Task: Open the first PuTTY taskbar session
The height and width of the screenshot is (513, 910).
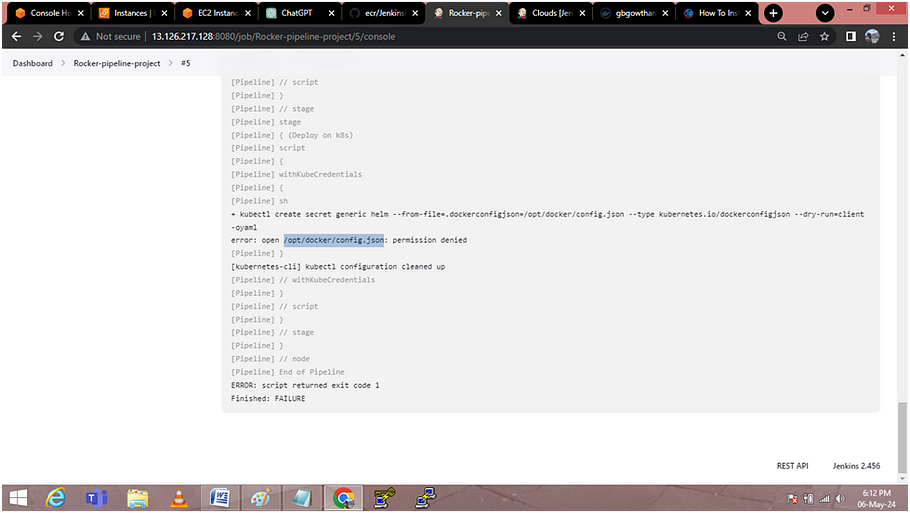Action: 384,498
